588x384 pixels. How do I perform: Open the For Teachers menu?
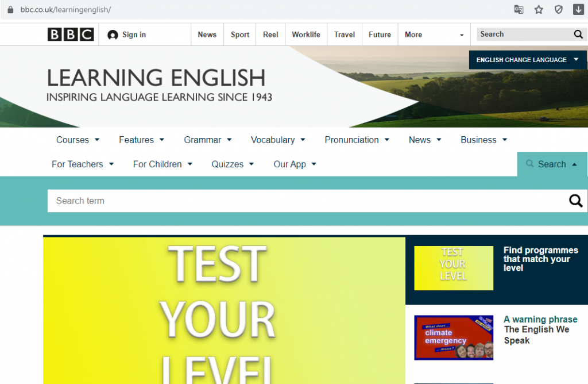point(83,164)
